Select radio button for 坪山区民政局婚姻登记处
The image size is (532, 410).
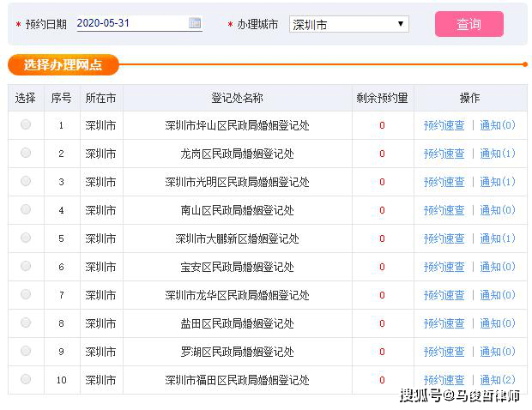pos(26,124)
